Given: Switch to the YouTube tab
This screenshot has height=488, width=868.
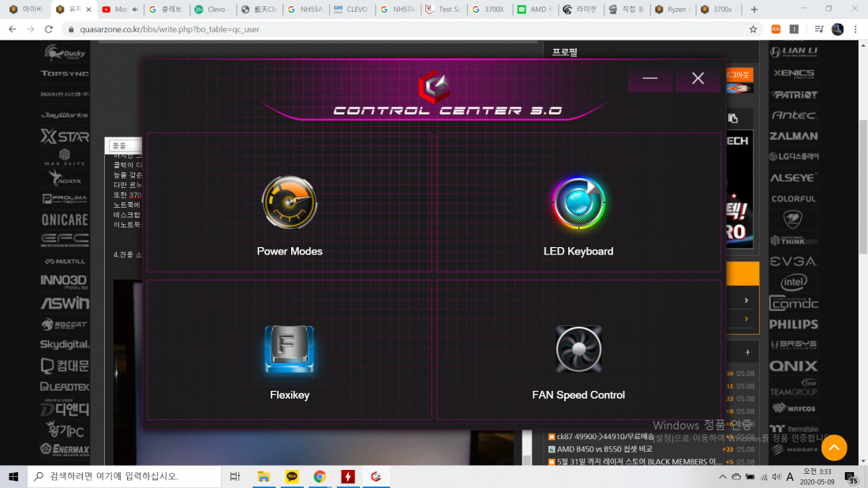Looking at the screenshot, I should click(x=120, y=9).
